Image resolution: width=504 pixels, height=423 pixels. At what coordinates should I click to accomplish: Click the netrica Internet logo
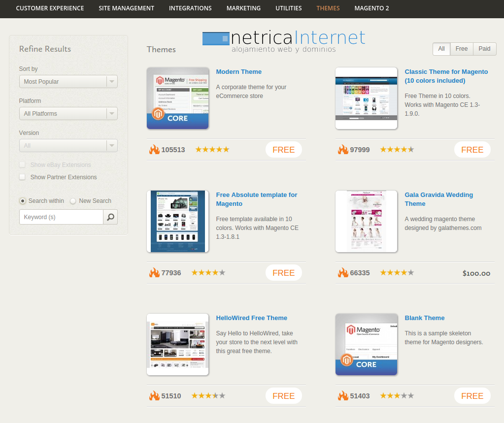[284, 41]
